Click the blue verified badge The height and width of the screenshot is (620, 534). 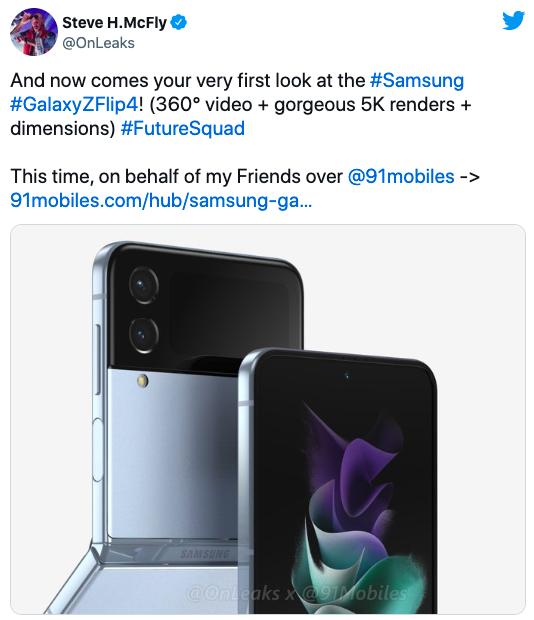point(178,22)
